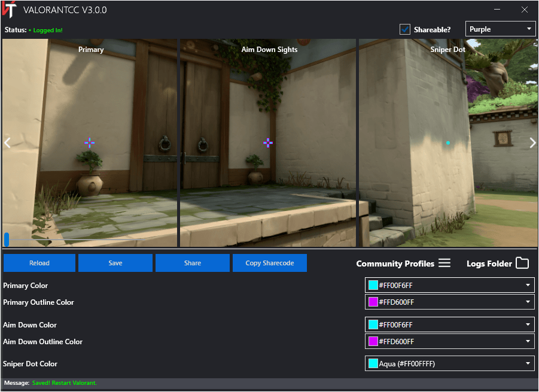The width and height of the screenshot is (539, 392).
Task: Toggle the Shareable checkbox
Action: (405, 29)
